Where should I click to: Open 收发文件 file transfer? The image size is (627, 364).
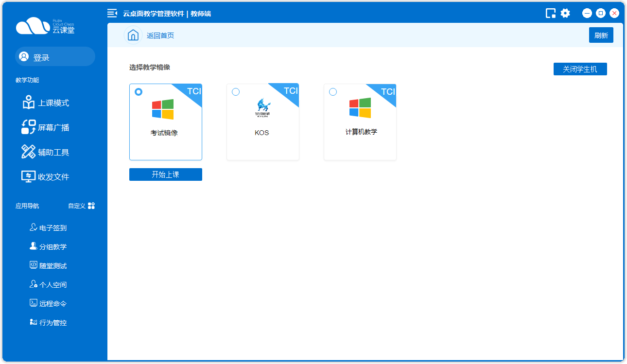[x=46, y=177]
